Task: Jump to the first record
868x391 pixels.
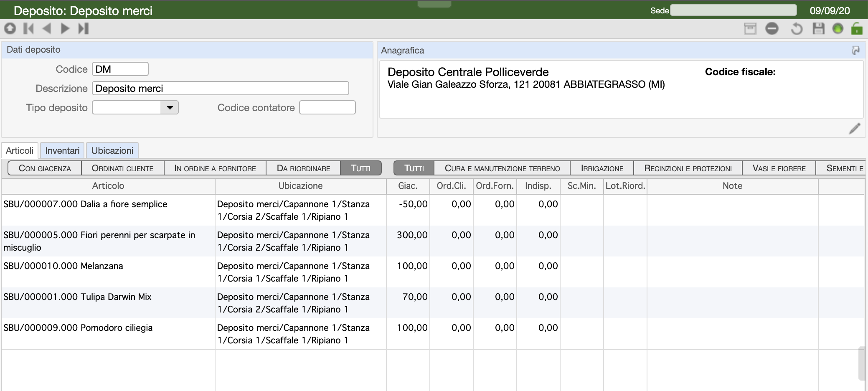Action: [x=28, y=28]
